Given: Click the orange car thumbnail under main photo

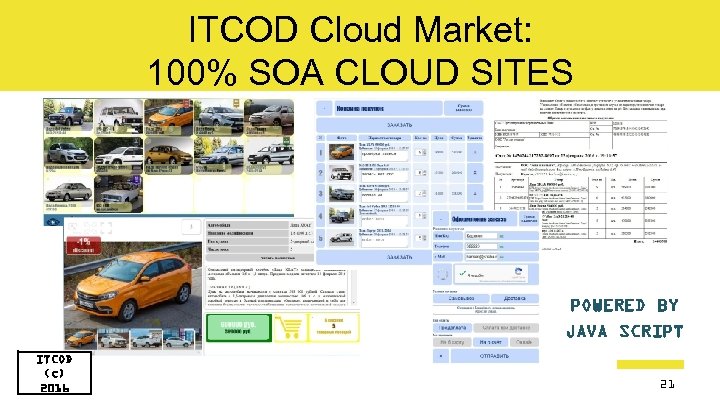Looking at the screenshot, I should click(81, 339).
